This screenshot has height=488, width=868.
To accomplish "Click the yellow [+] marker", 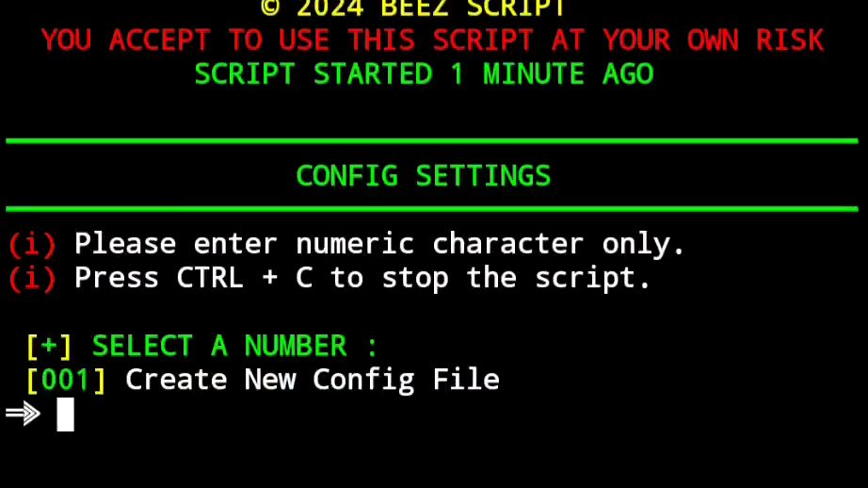I will point(49,346).
